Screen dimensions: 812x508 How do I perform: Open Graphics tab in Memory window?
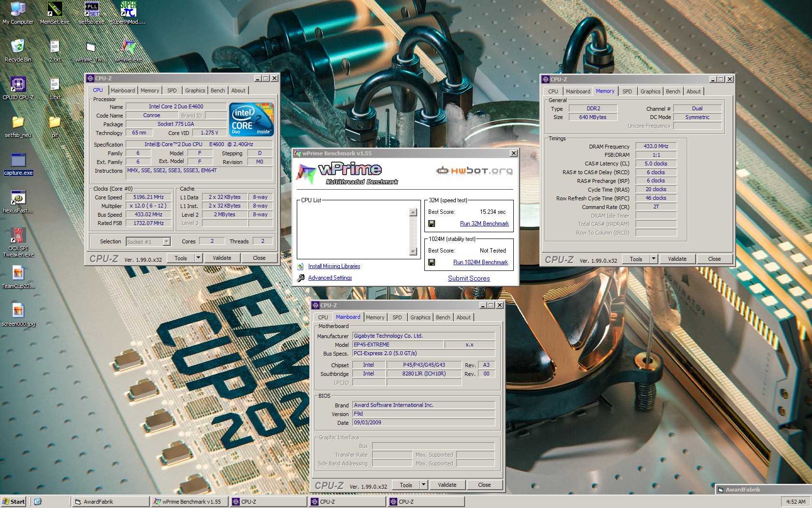(x=650, y=91)
